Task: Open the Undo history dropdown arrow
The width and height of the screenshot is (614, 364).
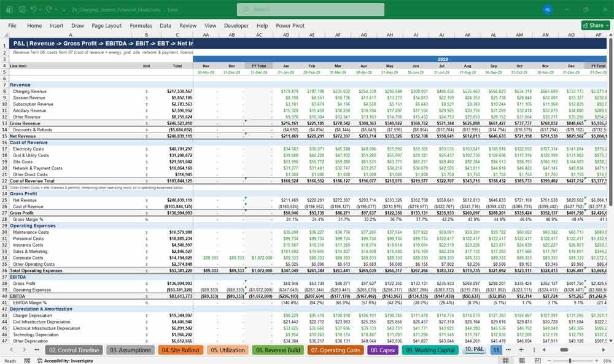Action: (41, 9)
